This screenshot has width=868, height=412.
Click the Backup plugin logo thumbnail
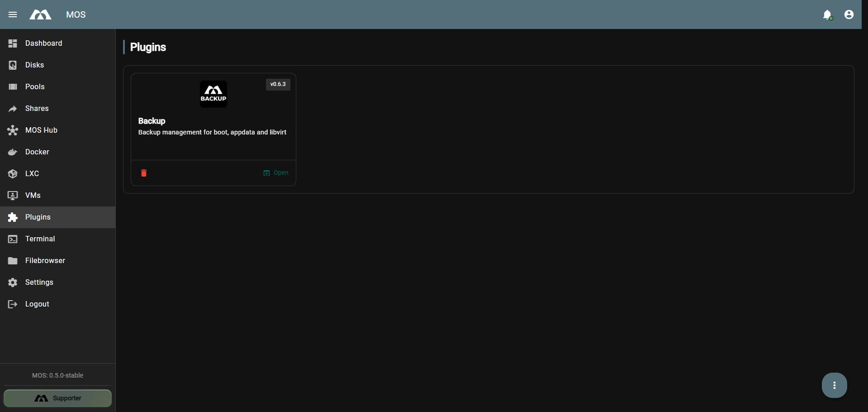(x=213, y=94)
